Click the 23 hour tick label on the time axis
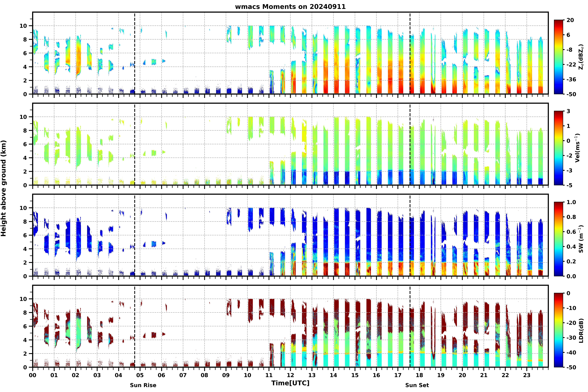Viewport: 588px width, 392px height. click(x=527, y=375)
